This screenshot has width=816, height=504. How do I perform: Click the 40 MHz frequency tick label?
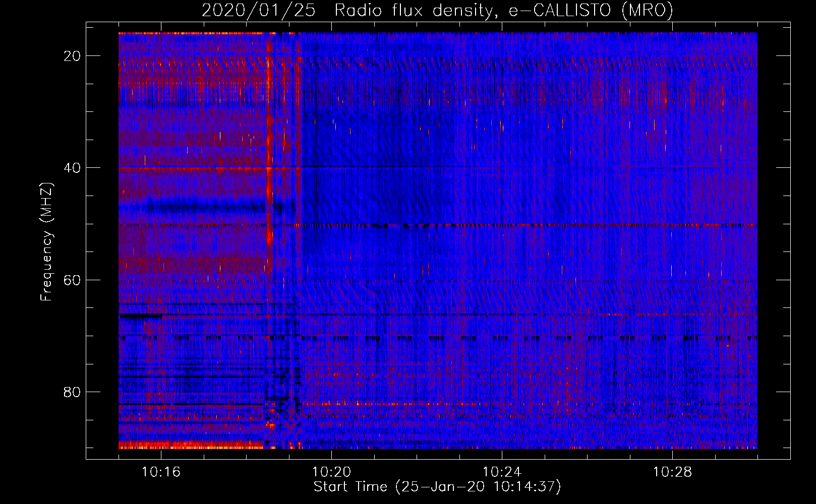point(72,168)
